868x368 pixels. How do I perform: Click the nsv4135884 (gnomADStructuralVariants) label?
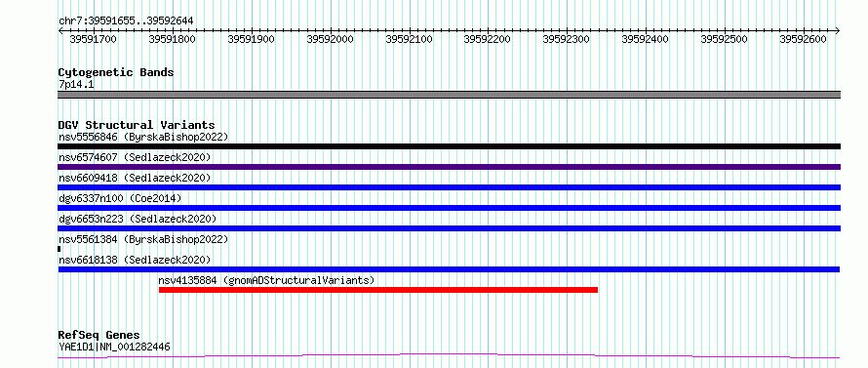click(267, 280)
